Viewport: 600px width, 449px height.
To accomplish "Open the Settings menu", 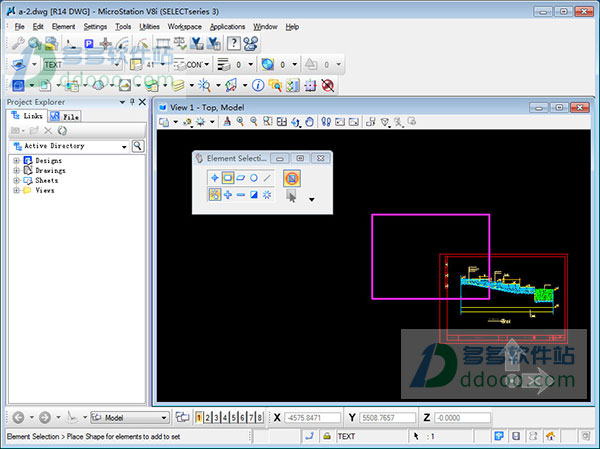I will click(x=95, y=26).
